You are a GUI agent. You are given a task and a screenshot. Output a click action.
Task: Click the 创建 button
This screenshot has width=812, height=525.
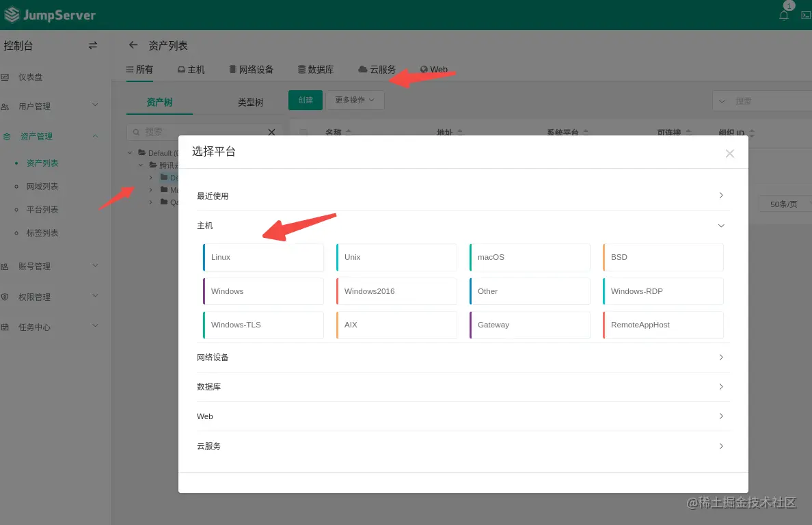point(306,100)
